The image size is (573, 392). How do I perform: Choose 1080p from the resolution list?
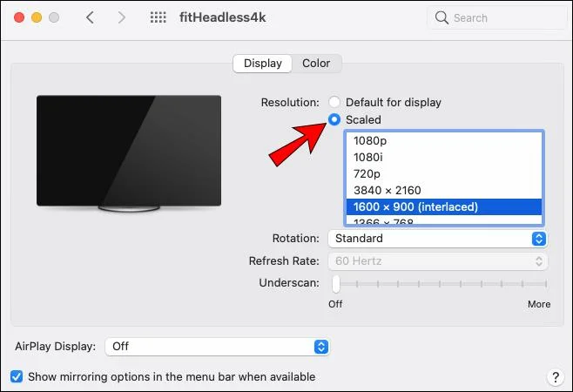click(444, 140)
